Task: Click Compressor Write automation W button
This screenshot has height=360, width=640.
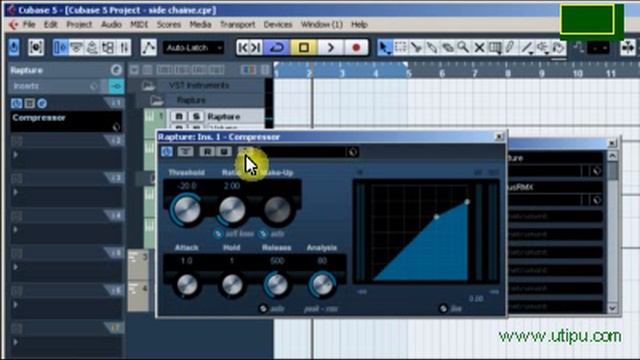Action: tap(223, 152)
